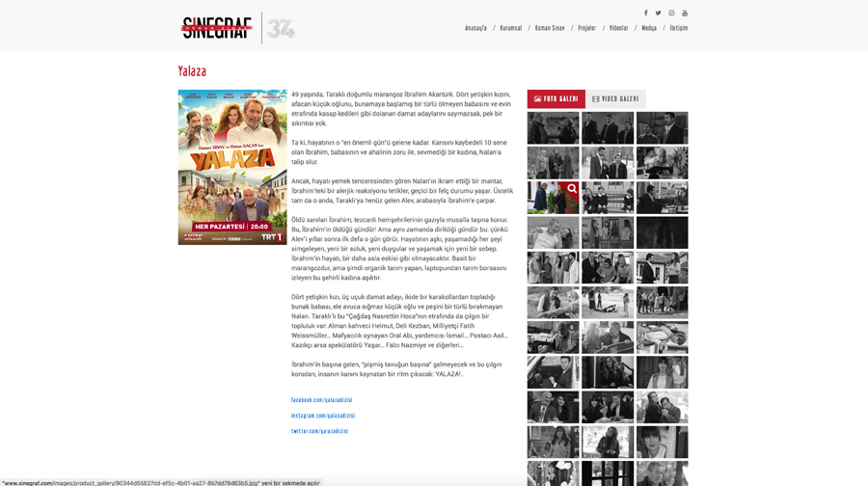Switch to the Foto Galeri tab

tap(556, 98)
